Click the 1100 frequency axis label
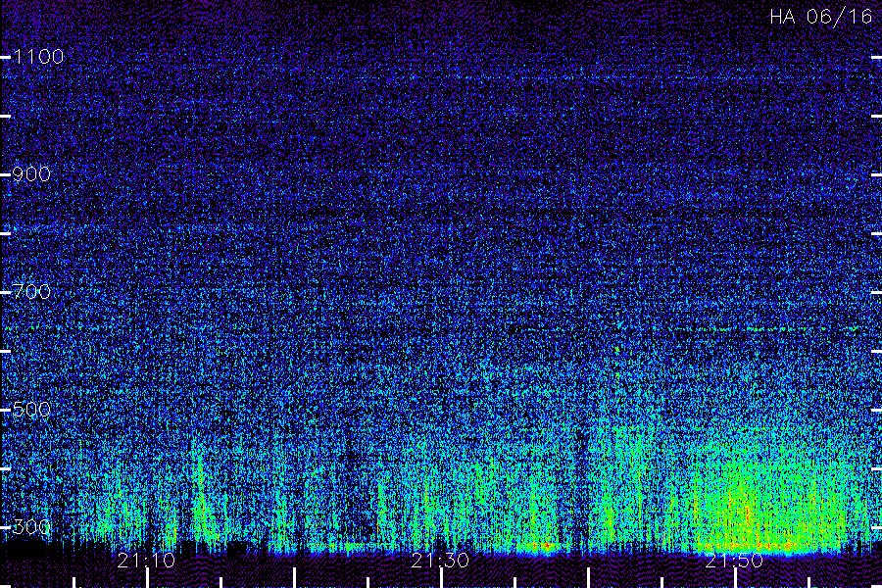Screen dimensions: 882x588 (37, 56)
